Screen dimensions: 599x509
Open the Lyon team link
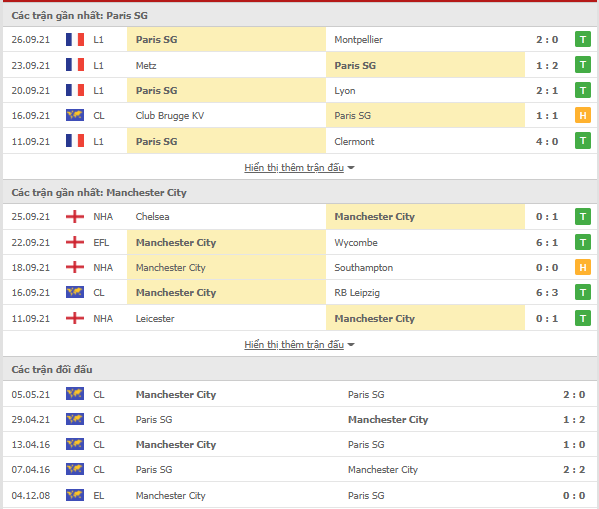[345, 91]
